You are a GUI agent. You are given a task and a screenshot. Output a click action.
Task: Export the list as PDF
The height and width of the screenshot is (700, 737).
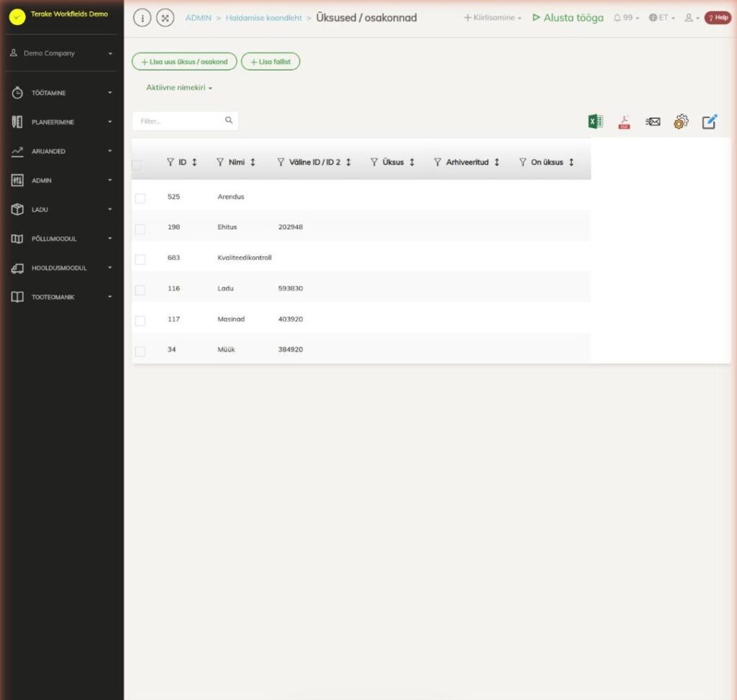(x=624, y=122)
